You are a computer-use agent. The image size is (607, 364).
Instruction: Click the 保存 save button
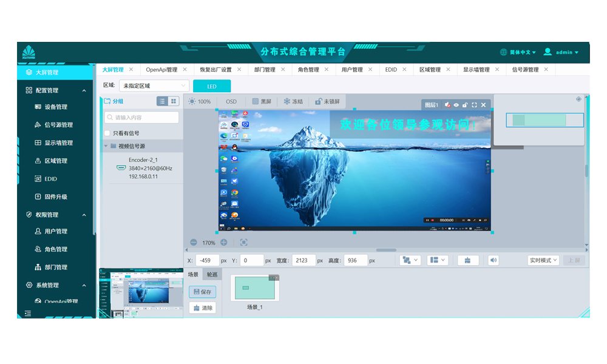click(202, 292)
